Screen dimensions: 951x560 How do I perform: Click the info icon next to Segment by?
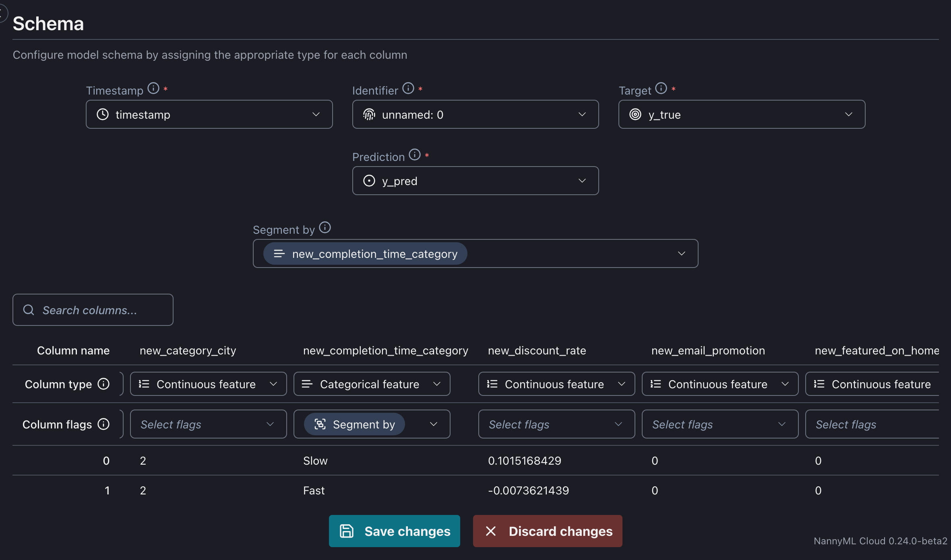click(x=325, y=227)
